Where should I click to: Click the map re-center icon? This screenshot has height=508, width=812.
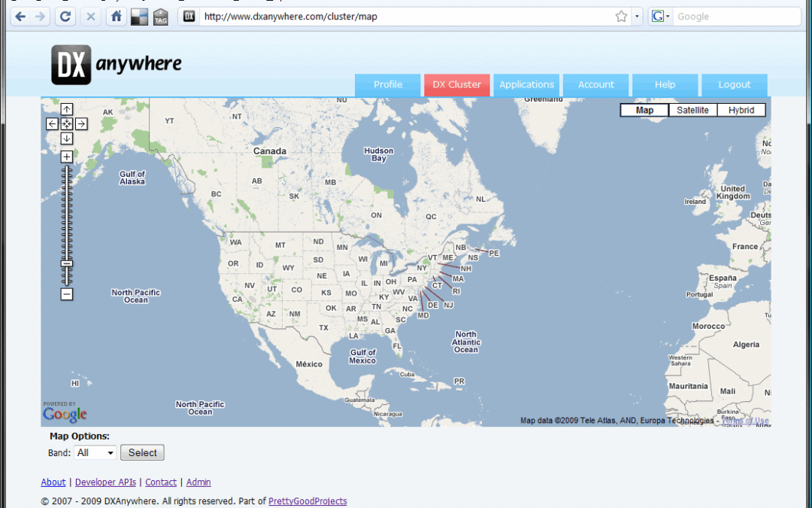(x=67, y=124)
